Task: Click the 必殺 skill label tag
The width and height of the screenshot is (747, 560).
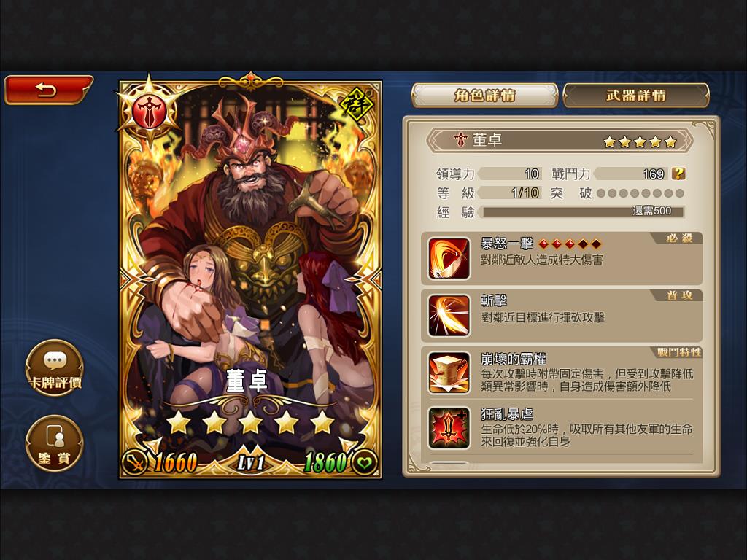Action: [x=679, y=238]
